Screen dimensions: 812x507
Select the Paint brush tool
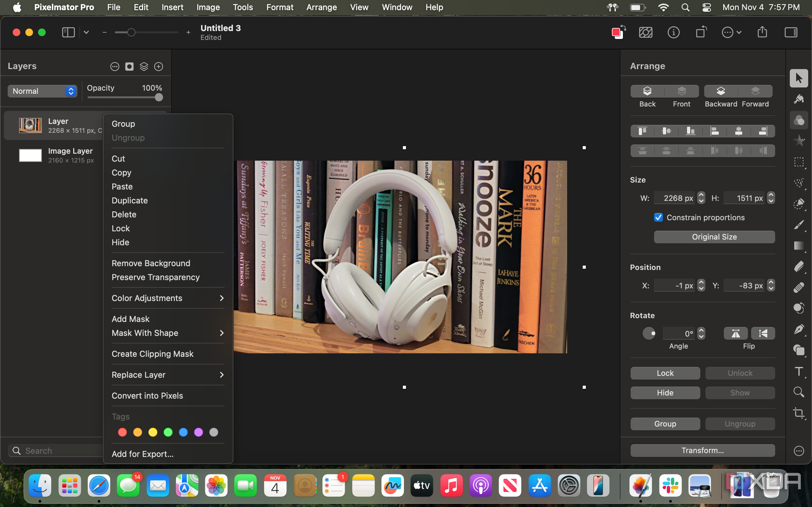(x=799, y=224)
